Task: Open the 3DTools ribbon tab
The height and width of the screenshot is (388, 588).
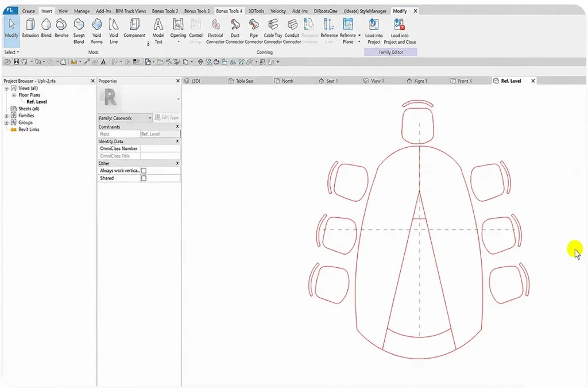Action: 256,11
